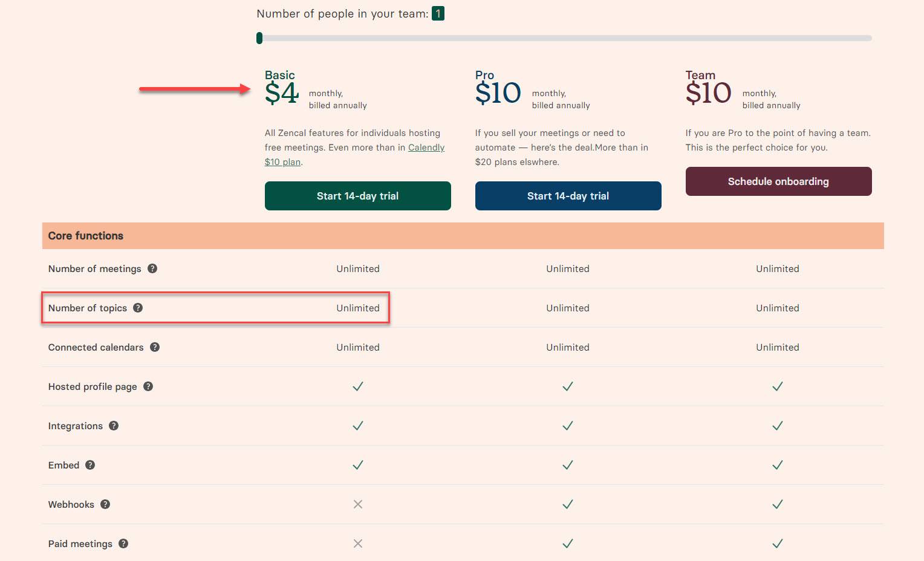Click the Pro plan title heading
The height and width of the screenshot is (561, 924).
(x=484, y=75)
